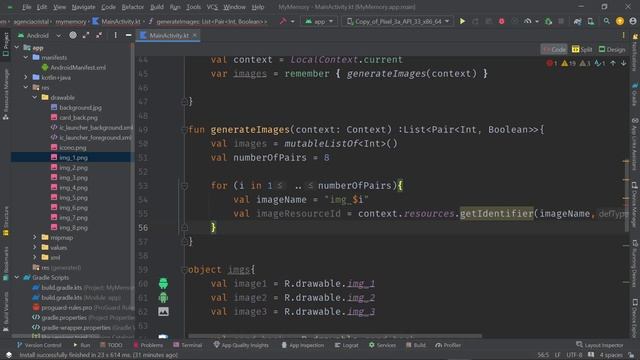Open the VCS menu
The height and width of the screenshot is (360, 640).
coord(212,7)
